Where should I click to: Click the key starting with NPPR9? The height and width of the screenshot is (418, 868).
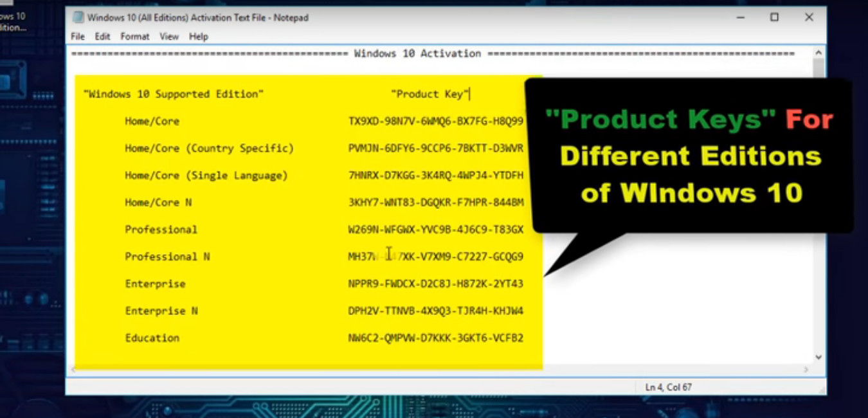click(436, 284)
